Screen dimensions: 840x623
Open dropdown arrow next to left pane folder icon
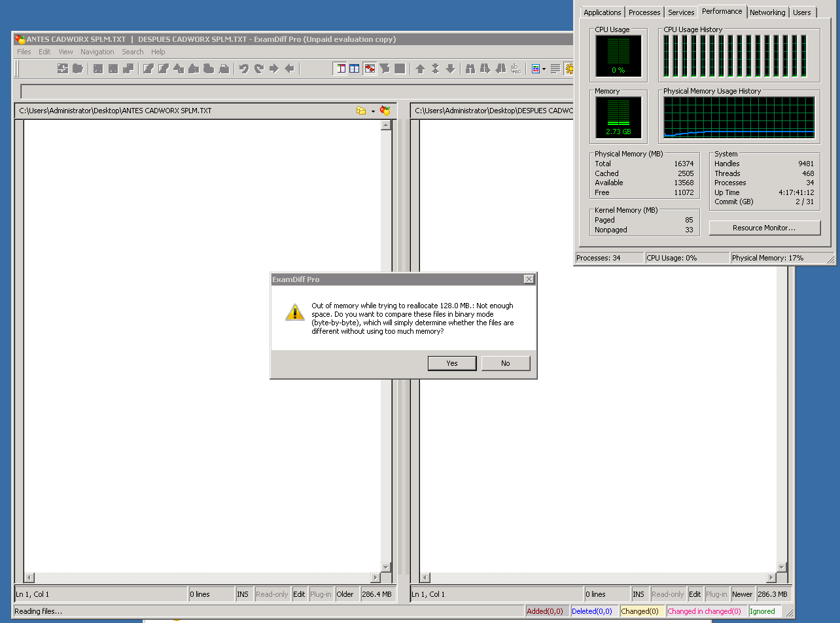pos(373,111)
